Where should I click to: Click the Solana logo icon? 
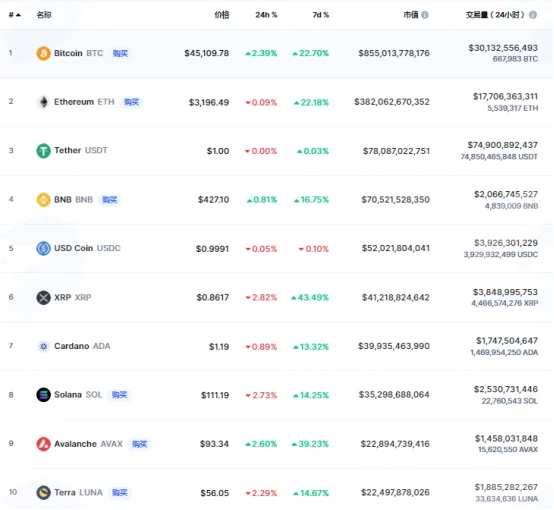[x=43, y=395]
